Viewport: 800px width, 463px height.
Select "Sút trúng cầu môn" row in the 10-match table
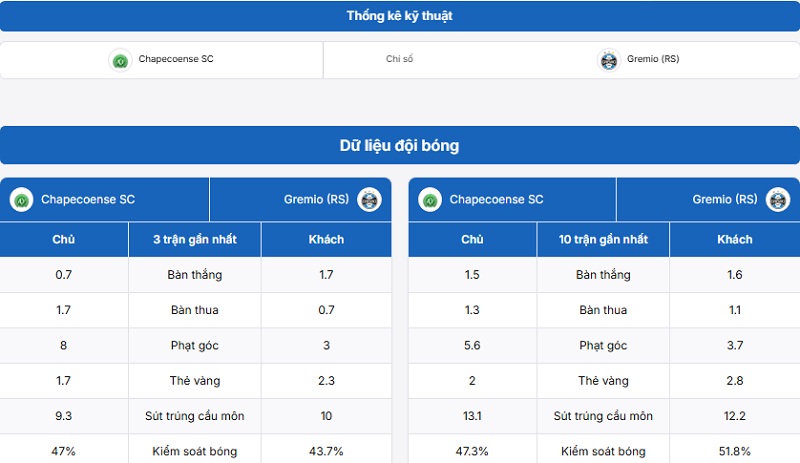[603, 416]
